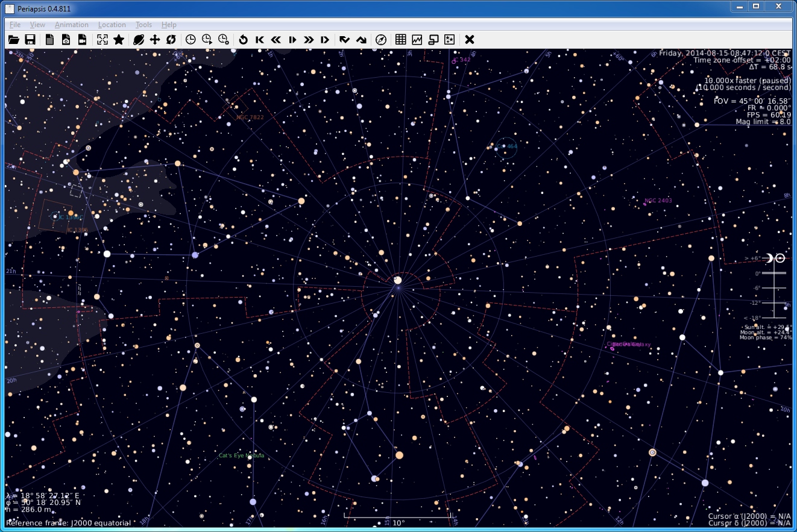Click the bright star Polaris near pole center
Image resolution: width=797 pixels, height=532 pixels.
coord(397,280)
